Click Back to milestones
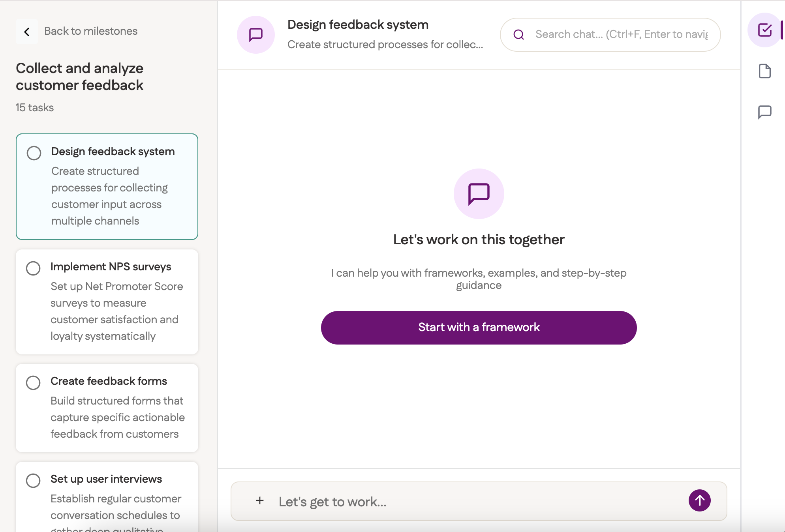The width and height of the screenshot is (785, 532). [x=91, y=31]
